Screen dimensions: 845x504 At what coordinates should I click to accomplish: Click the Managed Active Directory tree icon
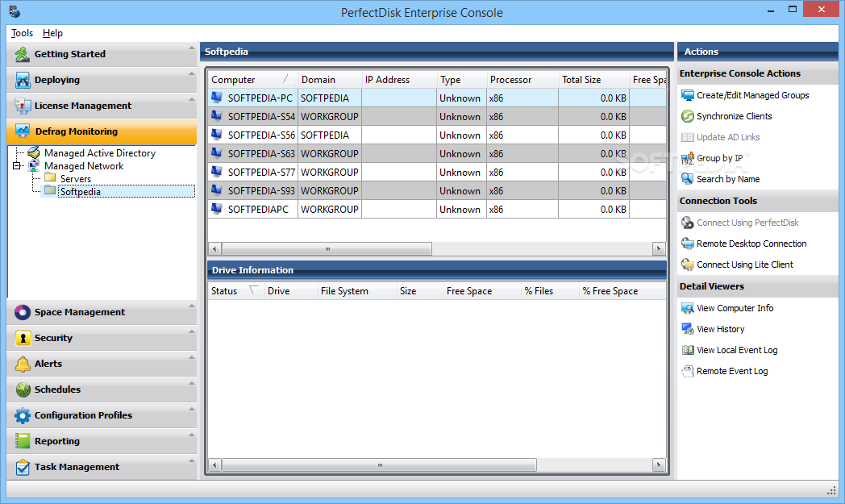[33, 152]
